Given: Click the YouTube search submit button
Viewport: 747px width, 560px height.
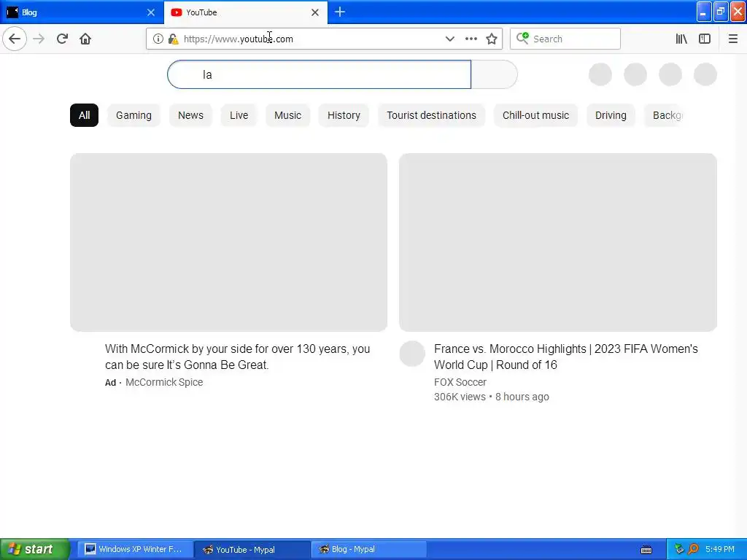Looking at the screenshot, I should click(494, 74).
